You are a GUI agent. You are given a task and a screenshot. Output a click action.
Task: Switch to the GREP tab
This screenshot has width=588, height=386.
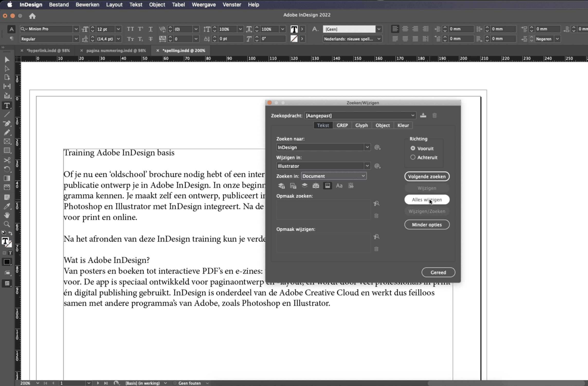tap(342, 125)
